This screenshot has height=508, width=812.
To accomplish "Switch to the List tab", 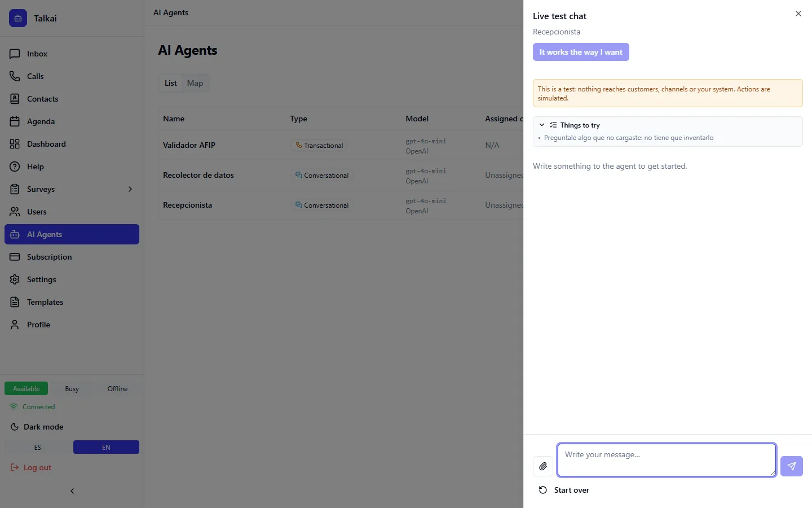I will 171,83.
